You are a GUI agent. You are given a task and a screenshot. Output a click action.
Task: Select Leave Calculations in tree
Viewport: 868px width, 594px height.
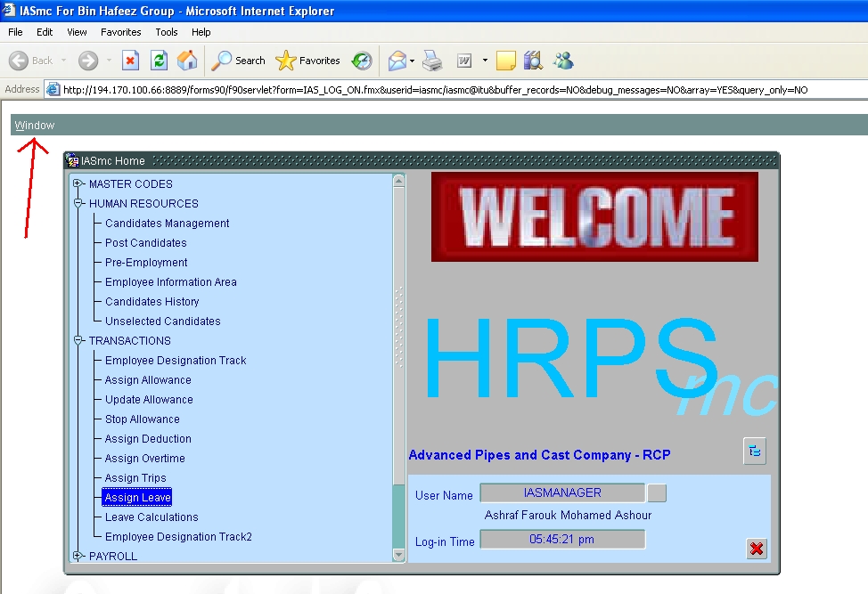click(x=151, y=517)
